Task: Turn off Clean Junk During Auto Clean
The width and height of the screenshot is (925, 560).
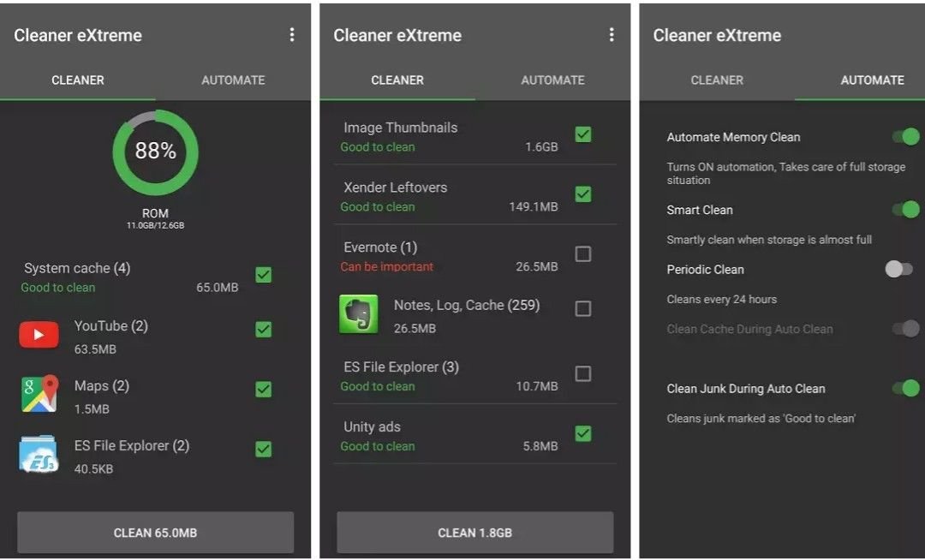Action: point(906,388)
